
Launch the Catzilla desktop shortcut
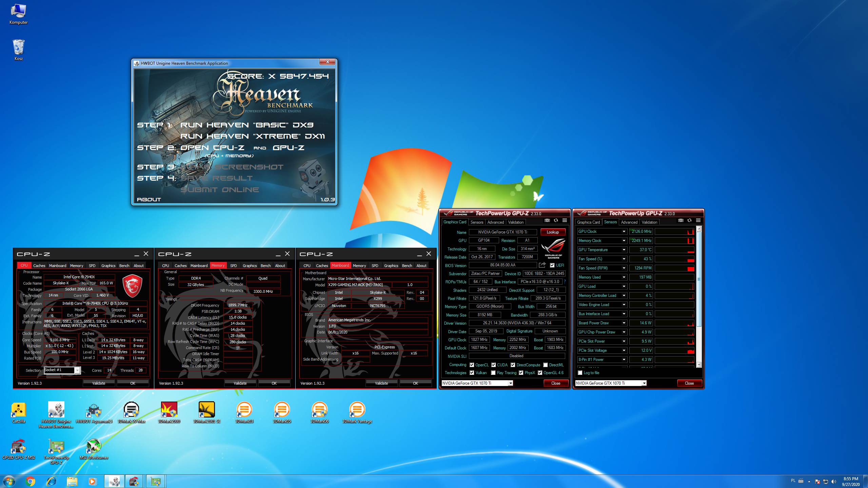(19, 412)
